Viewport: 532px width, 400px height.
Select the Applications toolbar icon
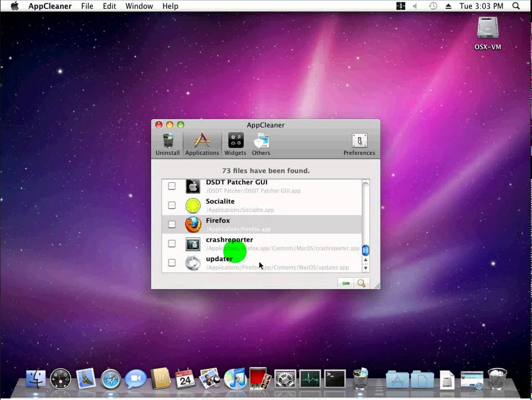point(202,144)
